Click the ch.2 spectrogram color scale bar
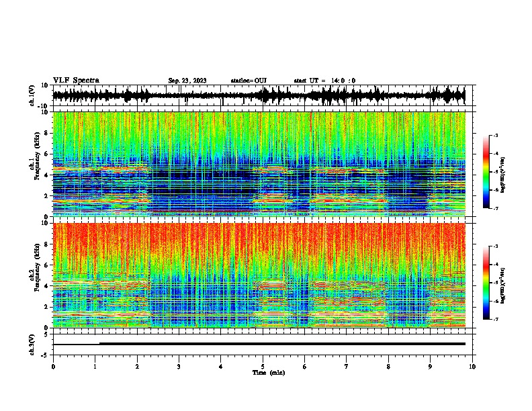Screen dimensions: 532x411 pos(486,283)
